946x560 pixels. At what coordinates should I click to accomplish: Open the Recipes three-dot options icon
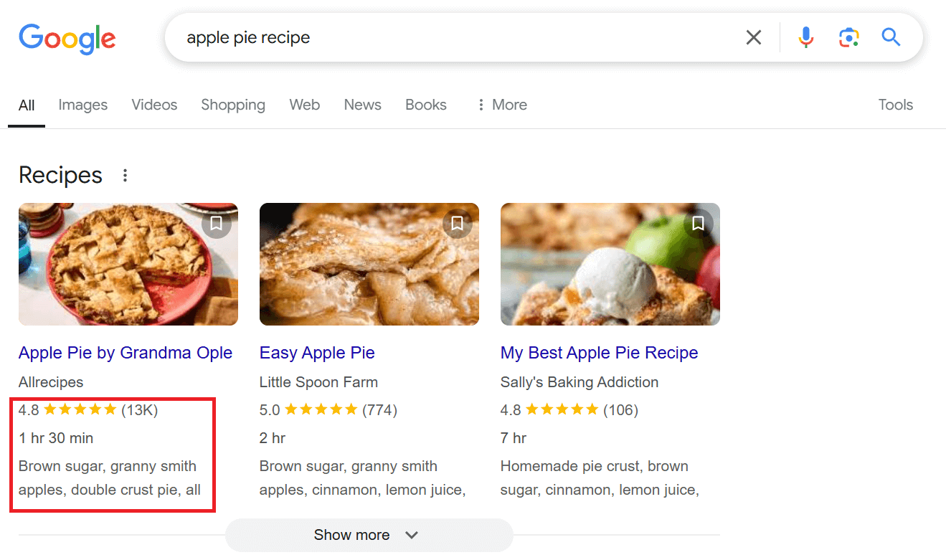tap(125, 175)
